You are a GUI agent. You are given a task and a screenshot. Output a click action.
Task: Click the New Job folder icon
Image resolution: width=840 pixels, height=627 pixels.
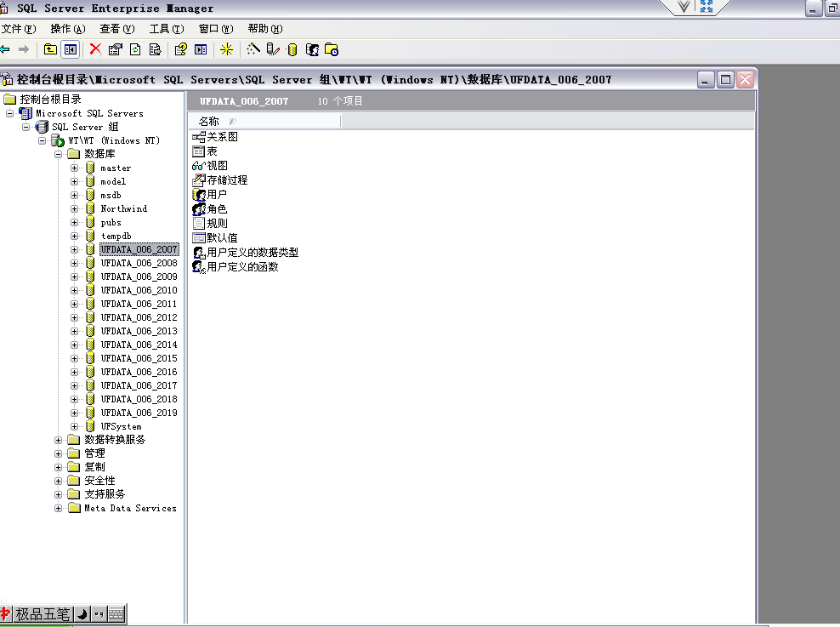pos(332,50)
